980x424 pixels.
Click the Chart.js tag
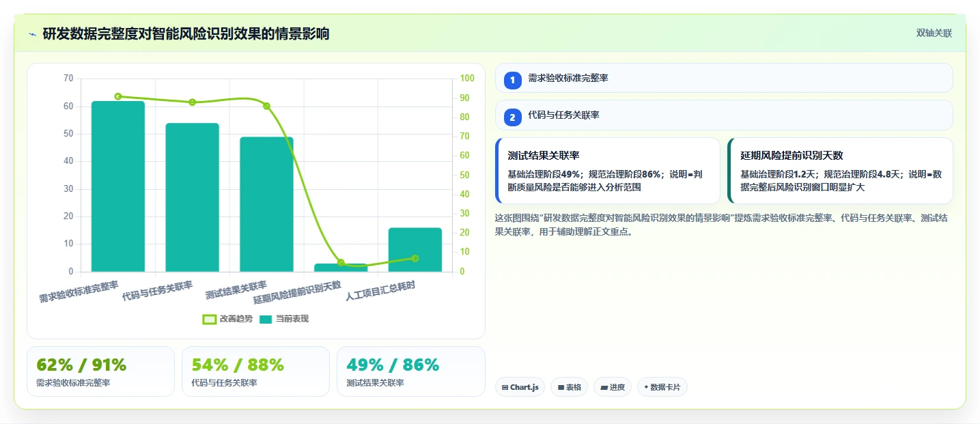[520, 387]
